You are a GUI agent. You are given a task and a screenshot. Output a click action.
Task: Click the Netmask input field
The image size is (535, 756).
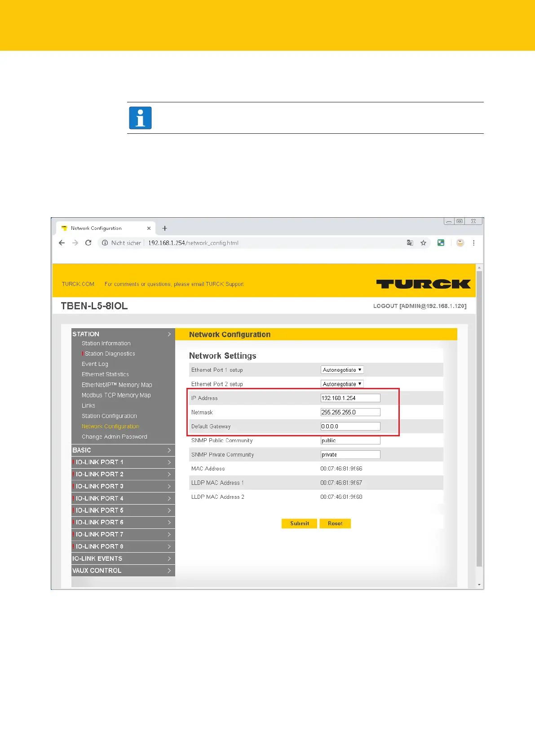(x=350, y=412)
